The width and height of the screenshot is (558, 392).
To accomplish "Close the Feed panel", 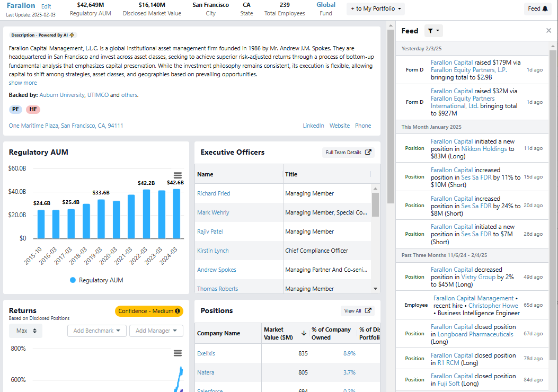I will pyautogui.click(x=548, y=31).
